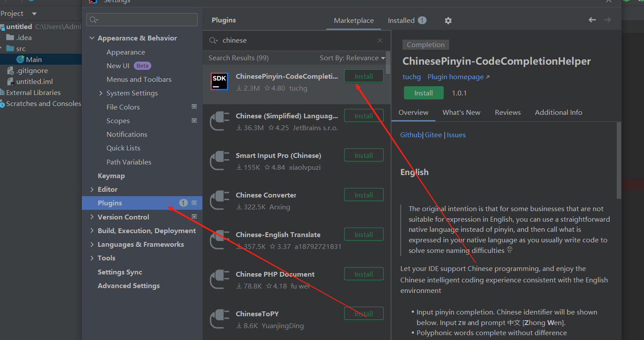Open the What's New tab
The image size is (644, 340).
tap(461, 113)
